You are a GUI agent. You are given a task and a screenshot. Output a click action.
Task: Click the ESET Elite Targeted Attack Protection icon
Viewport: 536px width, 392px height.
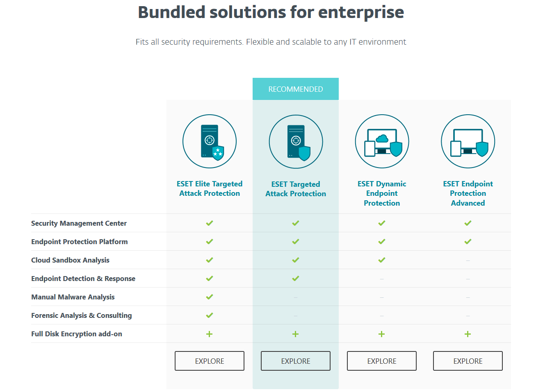[210, 141]
